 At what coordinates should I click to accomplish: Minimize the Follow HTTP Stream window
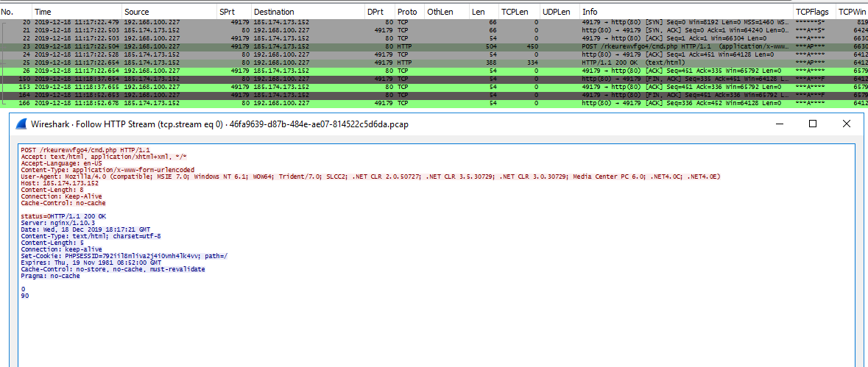(x=780, y=124)
